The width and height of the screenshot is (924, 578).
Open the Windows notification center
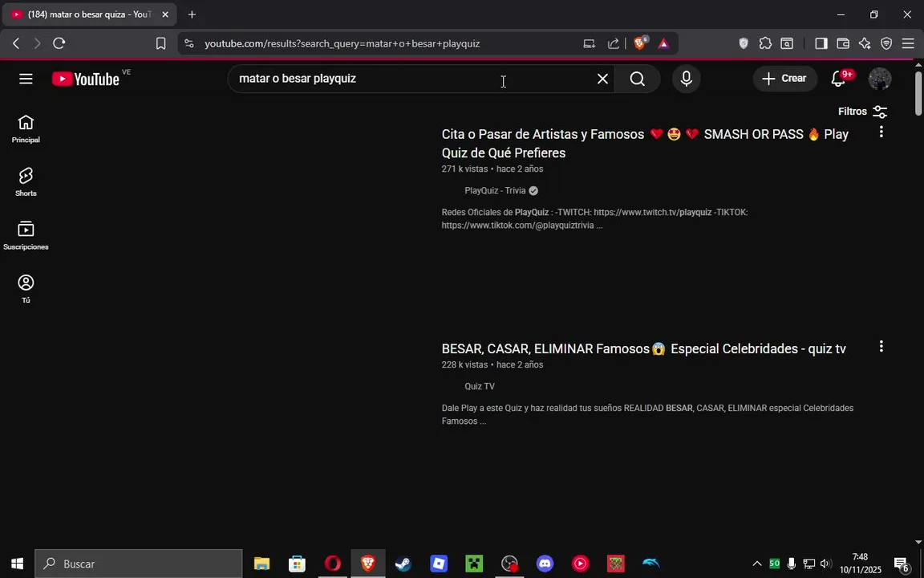pyautogui.click(x=901, y=564)
